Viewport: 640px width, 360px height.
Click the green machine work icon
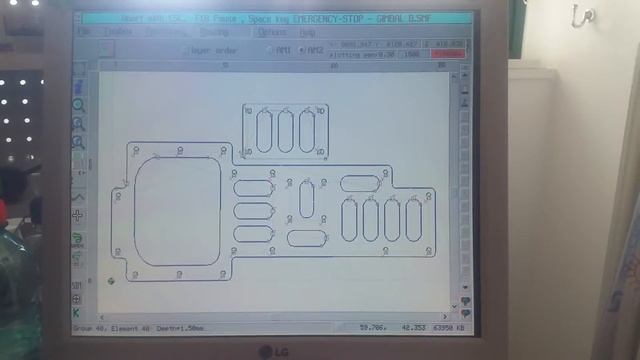[78, 240]
